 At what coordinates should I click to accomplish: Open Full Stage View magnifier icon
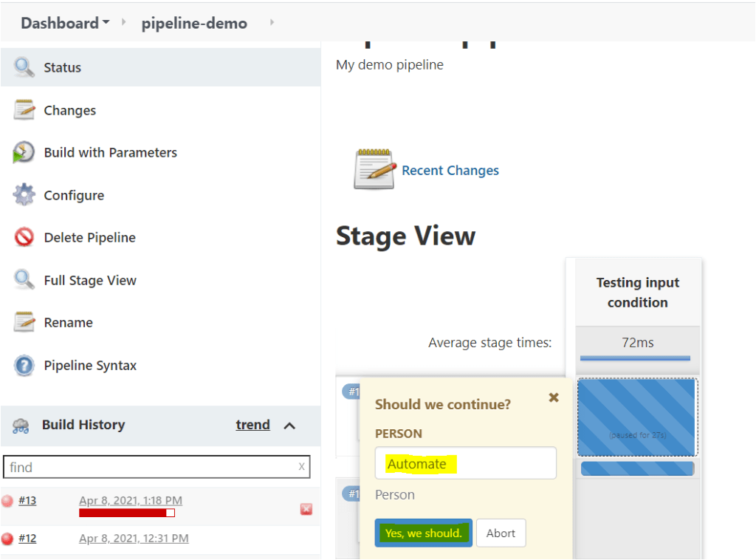(23, 280)
